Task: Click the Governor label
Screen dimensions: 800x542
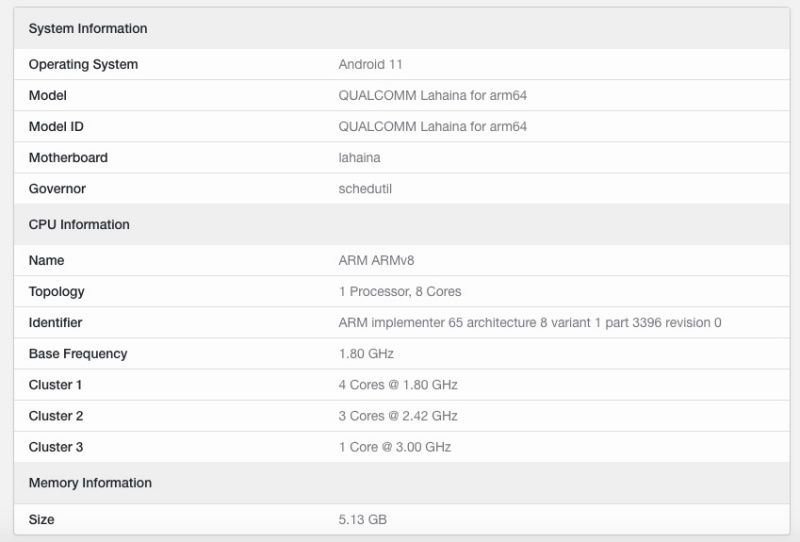Action: coord(57,189)
